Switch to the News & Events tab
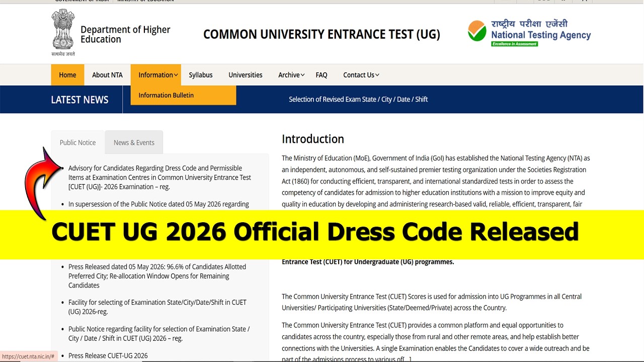 pyautogui.click(x=134, y=142)
